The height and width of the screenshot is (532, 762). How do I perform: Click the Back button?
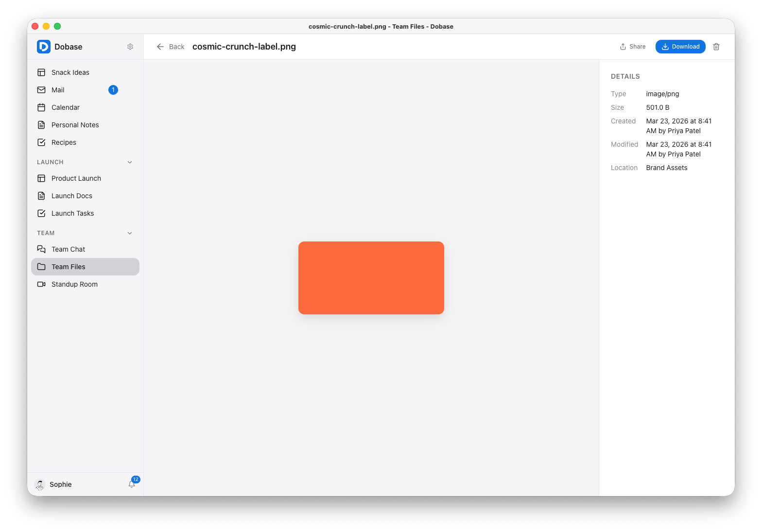tap(171, 47)
